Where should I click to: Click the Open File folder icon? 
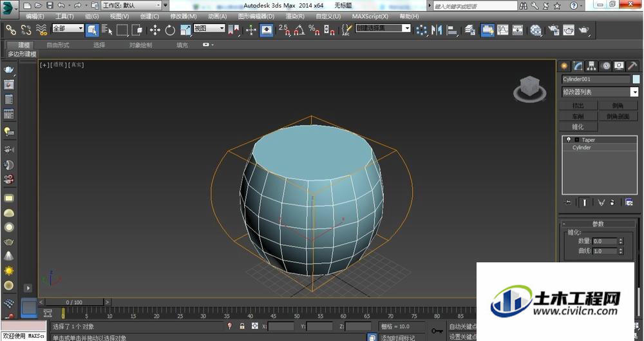pos(38,6)
